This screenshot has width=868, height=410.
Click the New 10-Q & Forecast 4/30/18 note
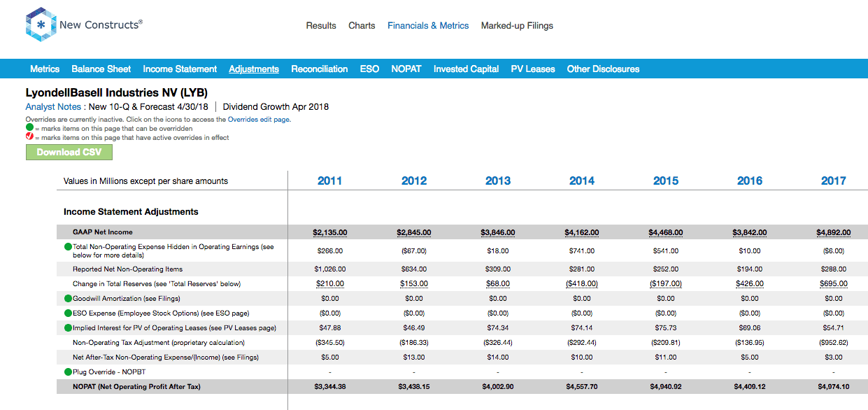149,107
